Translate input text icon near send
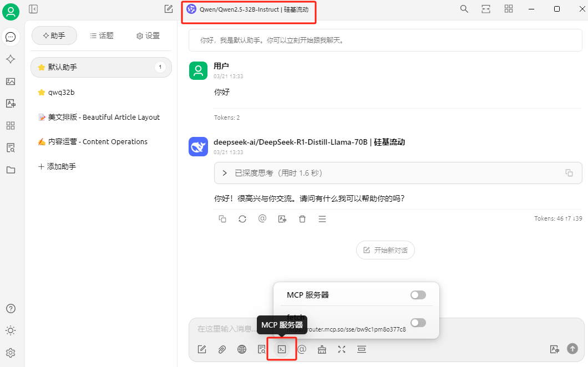 pyautogui.click(x=555, y=349)
